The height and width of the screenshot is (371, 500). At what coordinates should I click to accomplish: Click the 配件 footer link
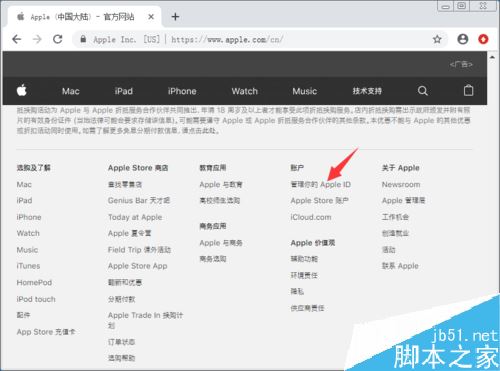point(23,315)
